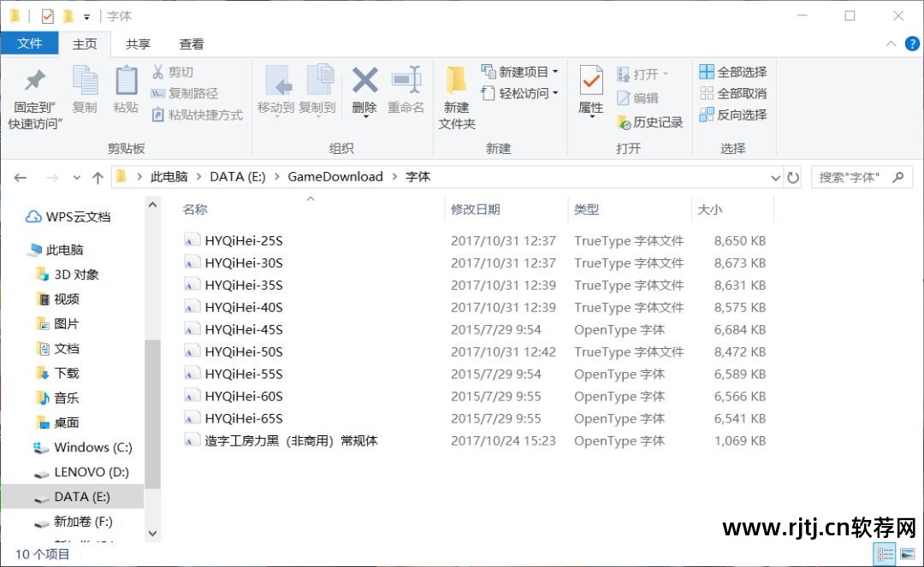
Task: Open the help question mark
Action: pyautogui.click(x=912, y=44)
